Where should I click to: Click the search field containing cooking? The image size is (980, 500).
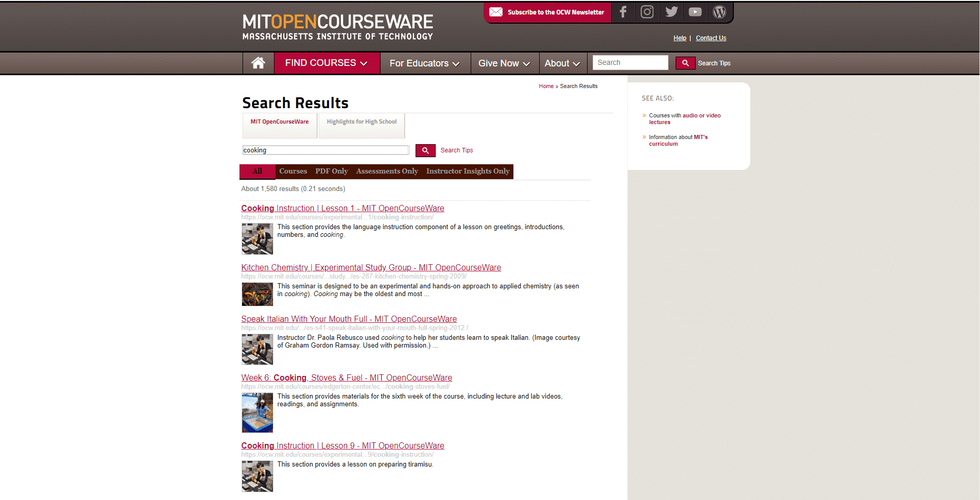325,150
